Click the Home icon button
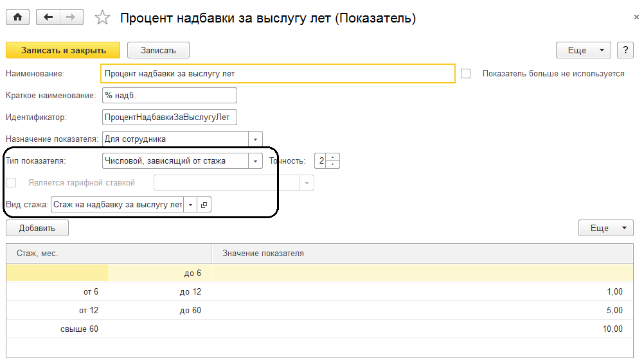Screen dimensions: 644x362 coord(17,17)
